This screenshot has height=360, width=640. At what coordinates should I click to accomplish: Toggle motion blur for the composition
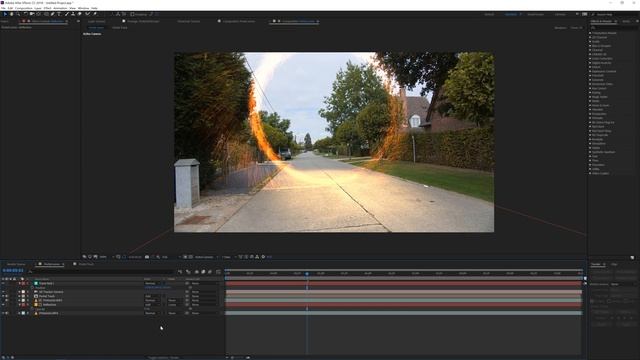pyautogui.click(x=210, y=271)
